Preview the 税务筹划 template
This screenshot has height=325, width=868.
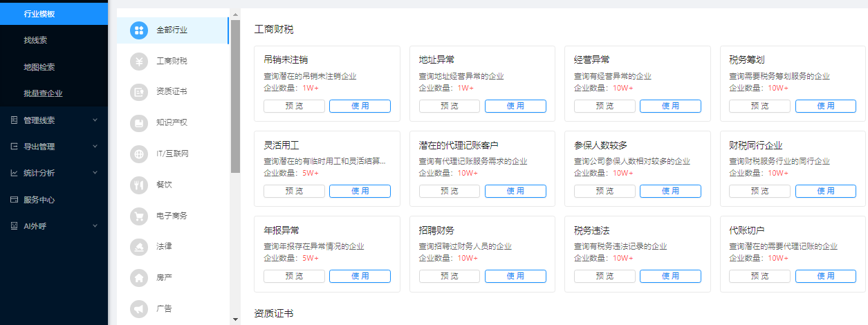(x=760, y=106)
